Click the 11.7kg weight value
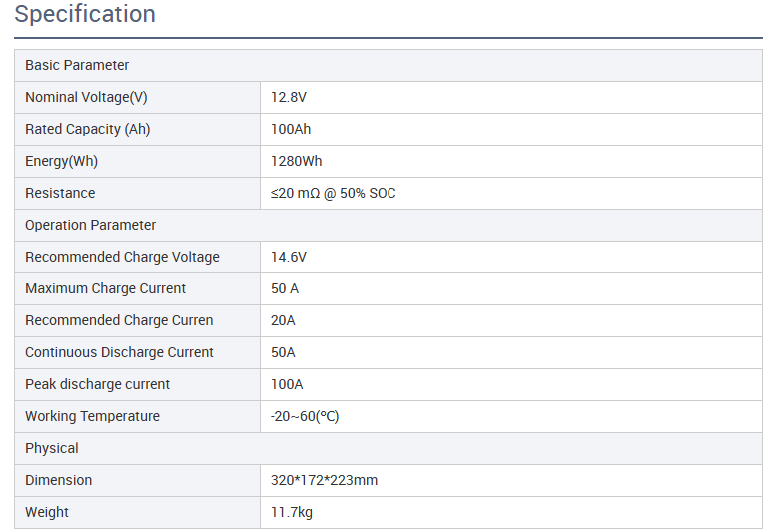This screenshot has width=777, height=532. 292,512
